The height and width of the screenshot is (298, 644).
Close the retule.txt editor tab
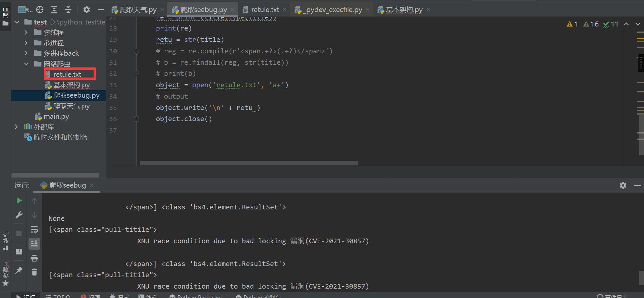tap(285, 10)
